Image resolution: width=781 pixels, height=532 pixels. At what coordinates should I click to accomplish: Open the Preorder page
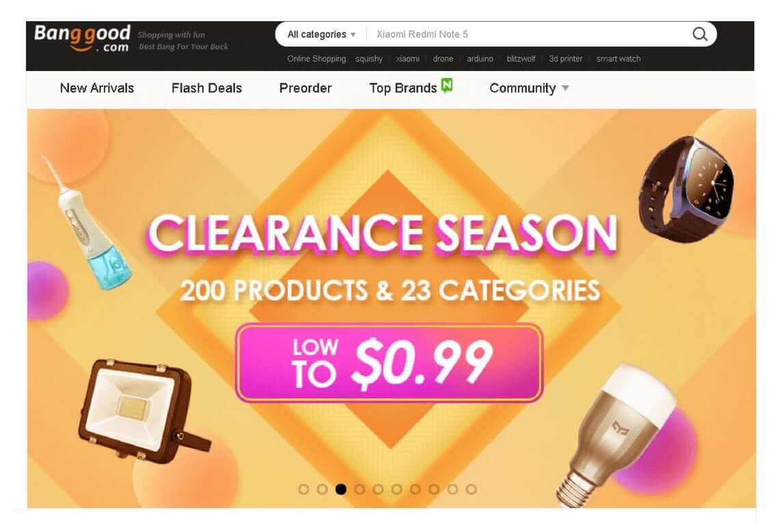(305, 88)
